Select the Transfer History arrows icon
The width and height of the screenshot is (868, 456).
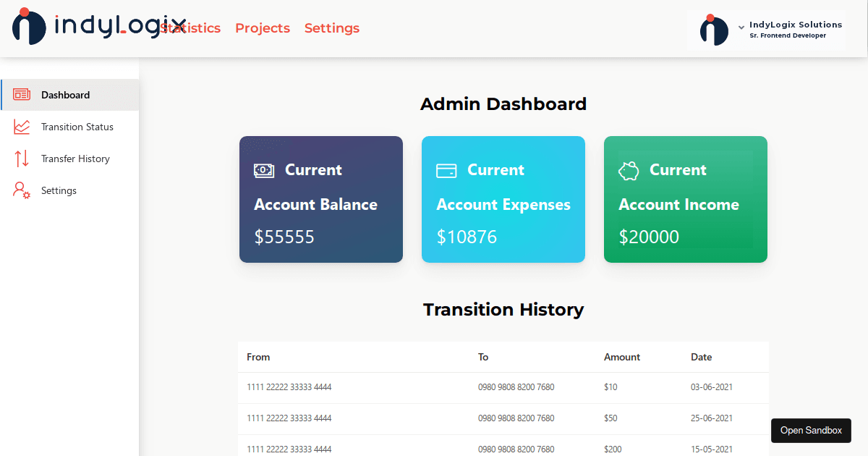[21, 159]
